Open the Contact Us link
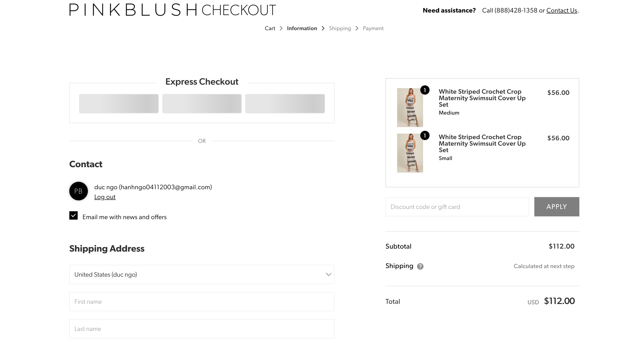The image size is (644, 346). coord(562,10)
